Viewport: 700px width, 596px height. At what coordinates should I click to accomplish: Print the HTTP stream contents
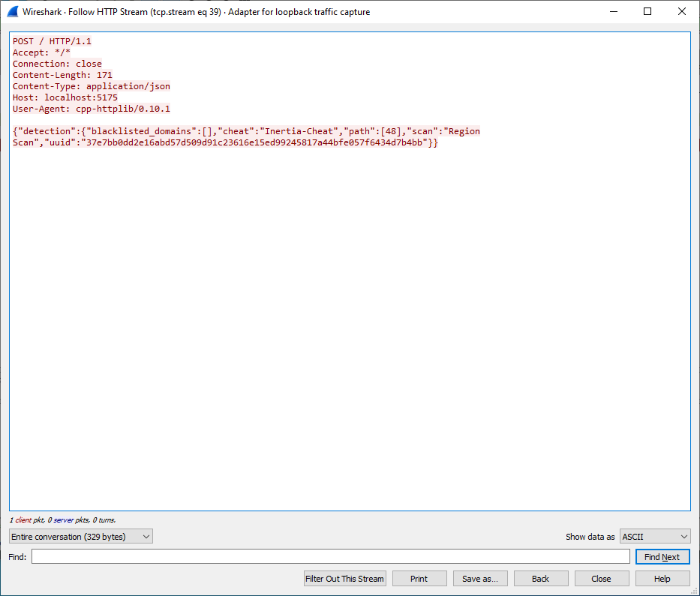click(419, 579)
